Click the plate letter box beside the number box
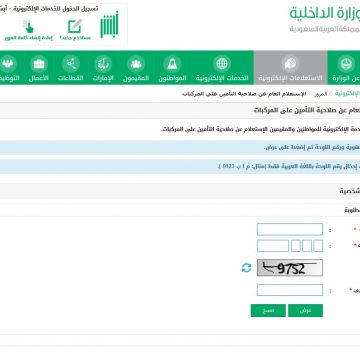The image size is (360, 360). point(296,246)
